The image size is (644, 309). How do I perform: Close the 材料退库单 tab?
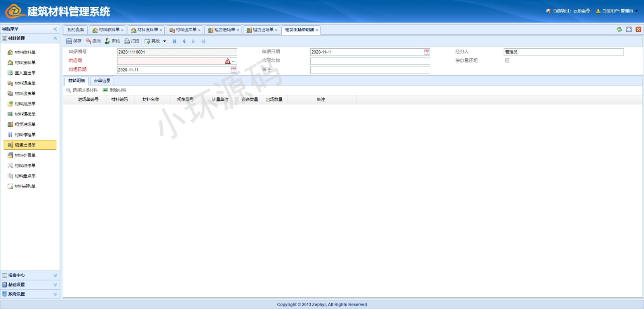point(199,30)
